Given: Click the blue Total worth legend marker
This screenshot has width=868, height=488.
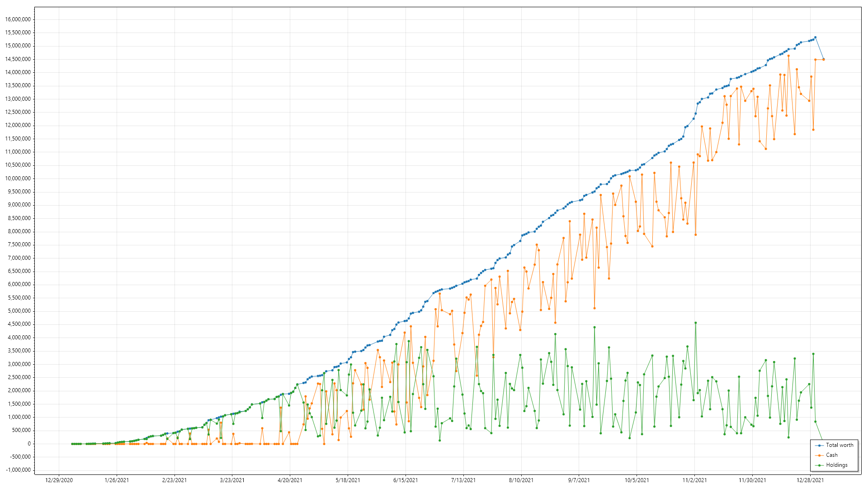Looking at the screenshot, I should point(819,446).
